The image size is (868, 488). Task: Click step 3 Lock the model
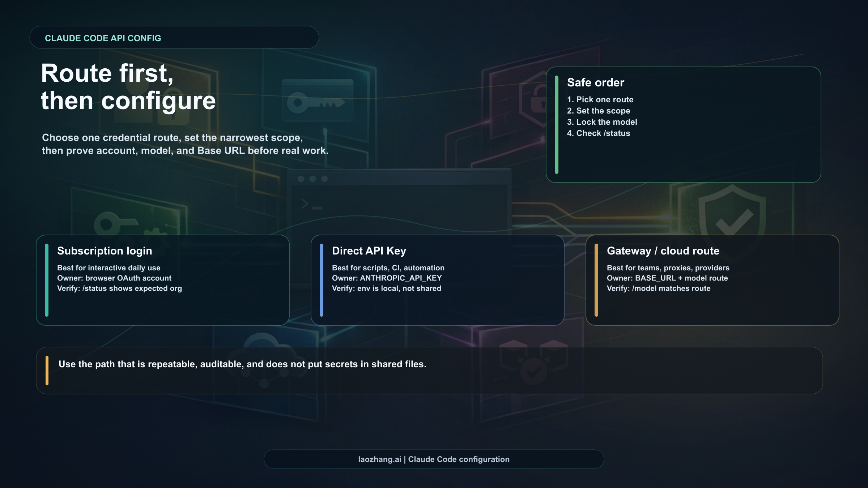tap(602, 122)
